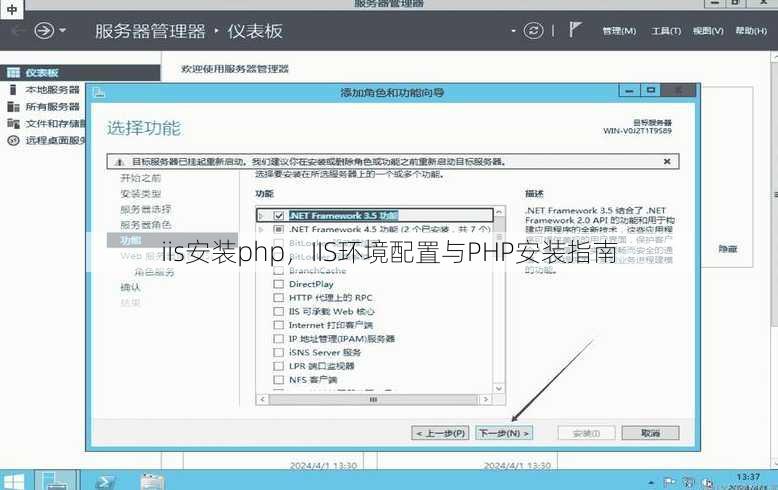Click scroll-up arrow of features list

[x=499, y=212]
